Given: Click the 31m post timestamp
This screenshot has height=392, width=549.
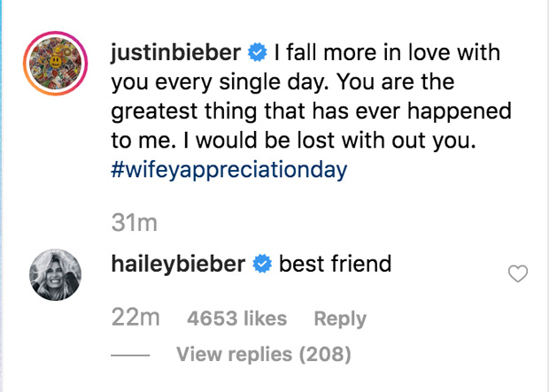Looking at the screenshot, I should [133, 223].
